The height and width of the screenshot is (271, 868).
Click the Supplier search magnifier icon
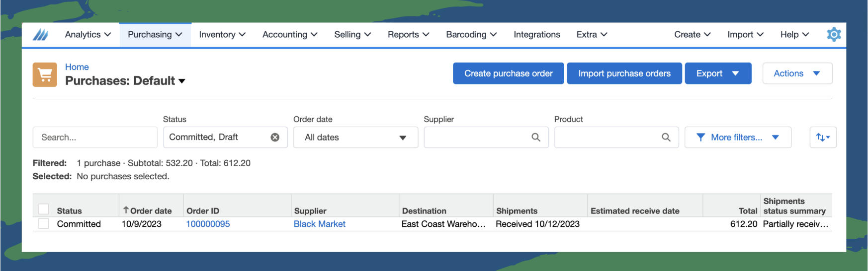click(536, 137)
